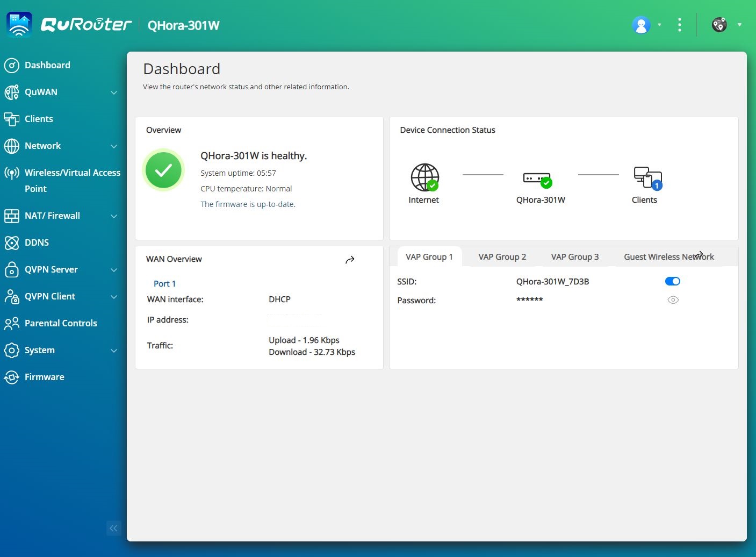
Task: Click the masked password value ******
Action: click(530, 300)
